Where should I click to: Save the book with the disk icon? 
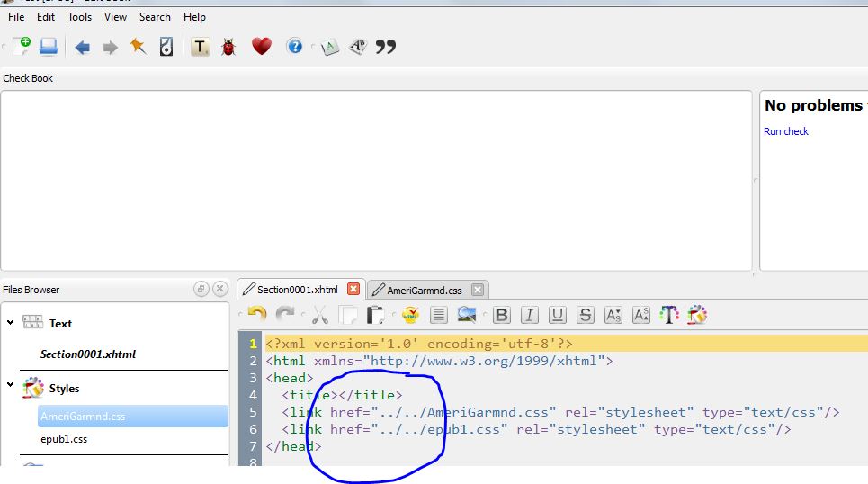click(x=49, y=47)
